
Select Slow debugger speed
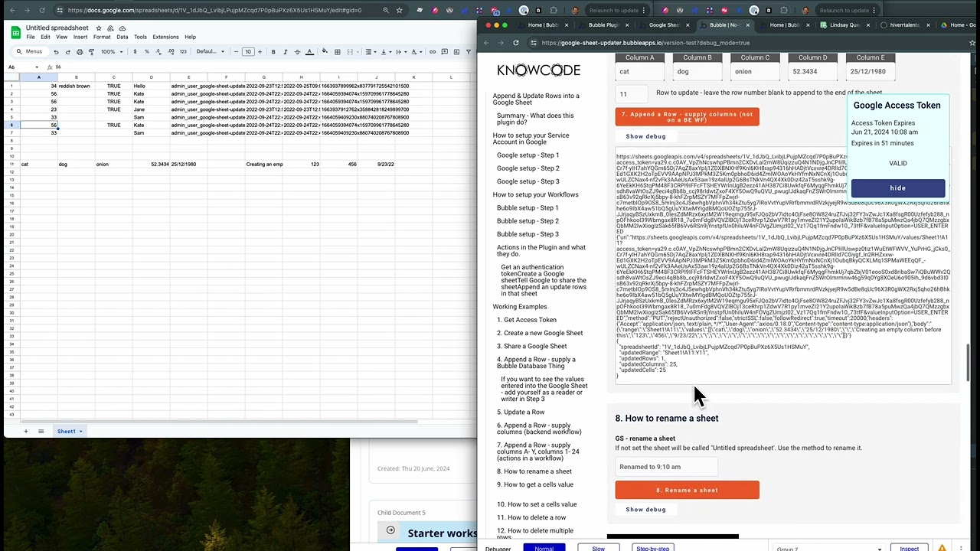pyautogui.click(x=598, y=548)
